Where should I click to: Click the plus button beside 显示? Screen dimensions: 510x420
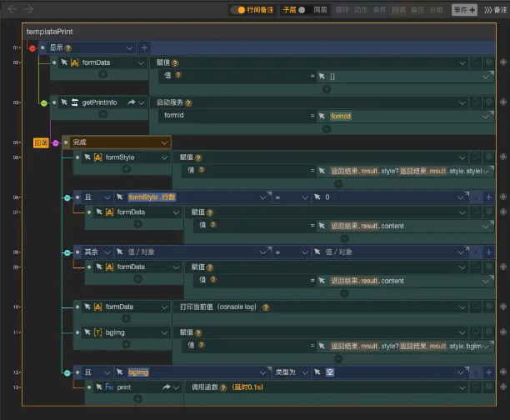tap(144, 47)
